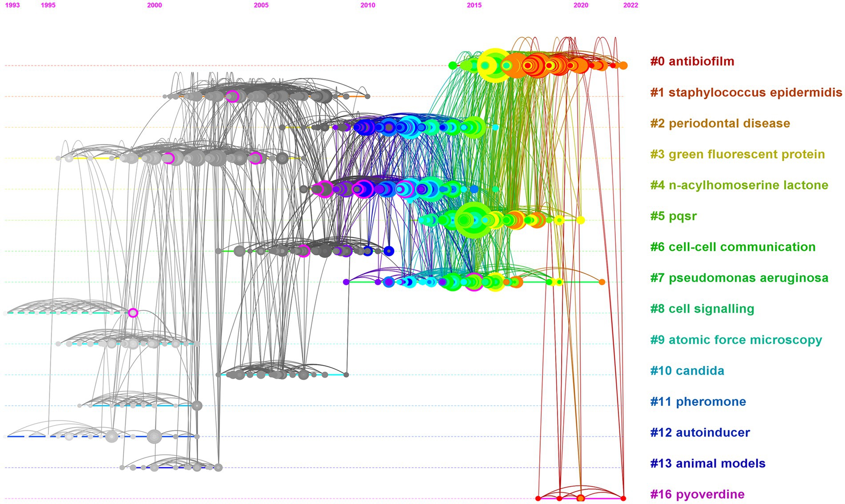
Task: Select the 2000 year marker
Action: coord(155,5)
